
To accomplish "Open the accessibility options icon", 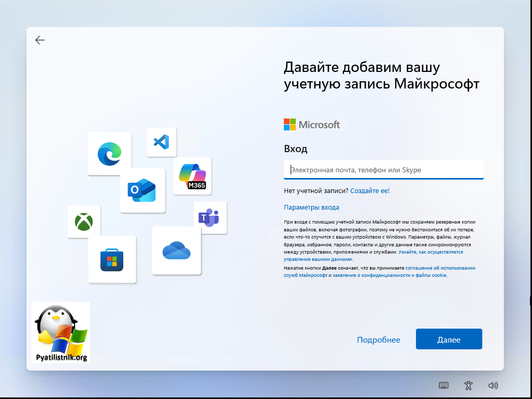I will [x=468, y=385].
